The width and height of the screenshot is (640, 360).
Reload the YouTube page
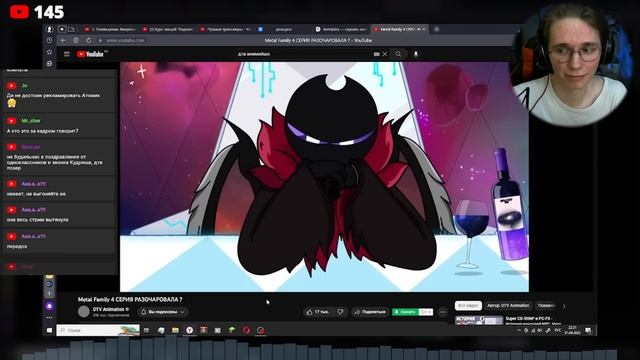click(x=89, y=40)
